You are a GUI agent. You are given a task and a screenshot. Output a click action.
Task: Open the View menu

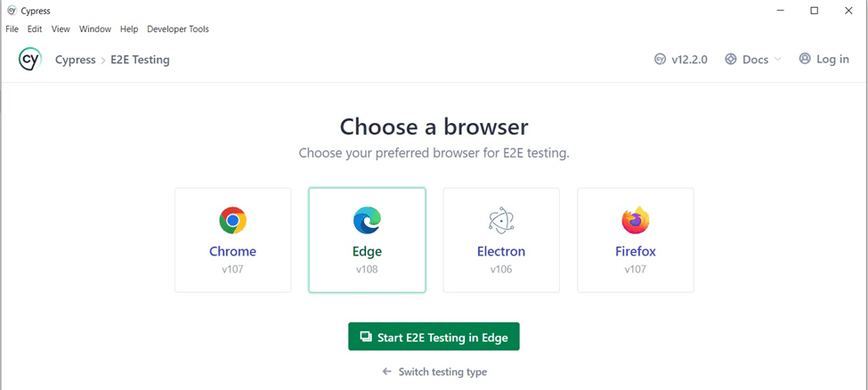pyautogui.click(x=61, y=29)
